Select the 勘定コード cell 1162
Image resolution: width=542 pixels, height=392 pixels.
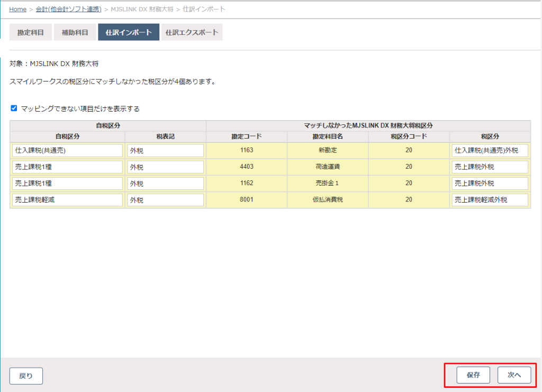(x=247, y=183)
